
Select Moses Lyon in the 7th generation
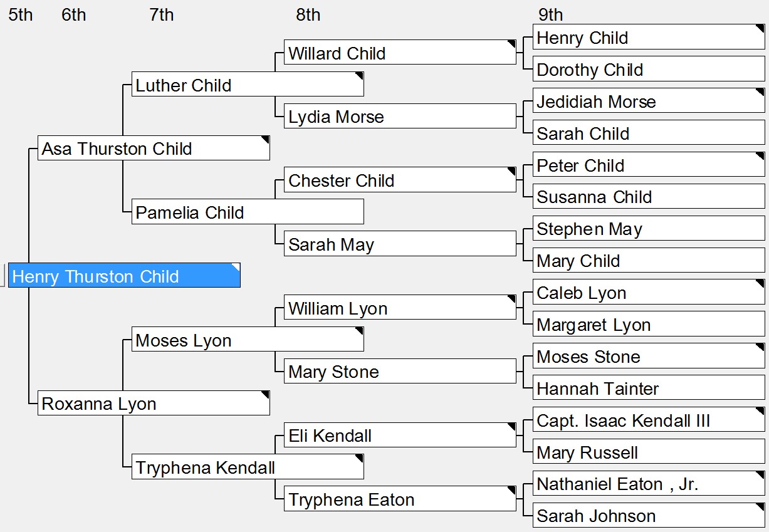coord(248,340)
